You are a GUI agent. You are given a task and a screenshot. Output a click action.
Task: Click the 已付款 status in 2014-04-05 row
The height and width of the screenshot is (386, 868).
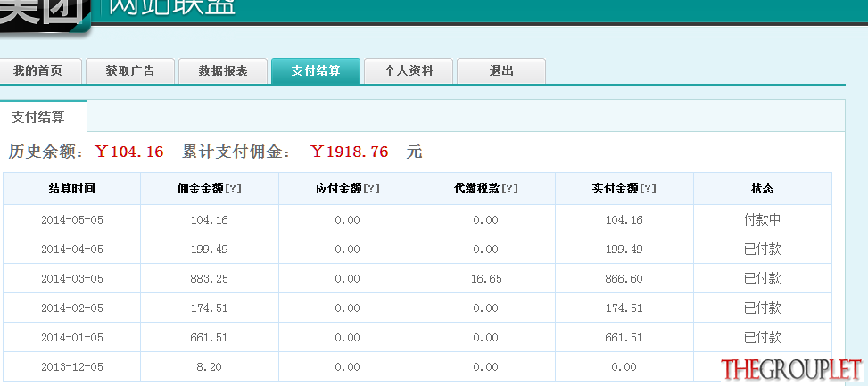tap(762, 249)
